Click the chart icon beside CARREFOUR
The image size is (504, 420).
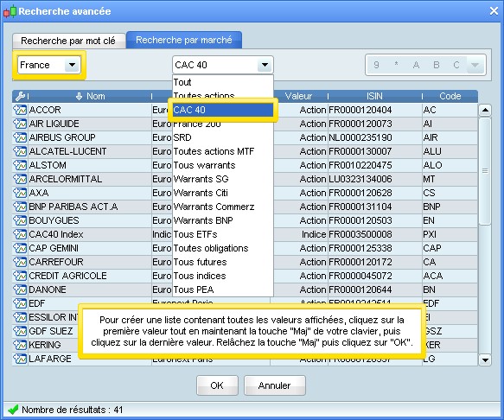pyautogui.click(x=20, y=262)
